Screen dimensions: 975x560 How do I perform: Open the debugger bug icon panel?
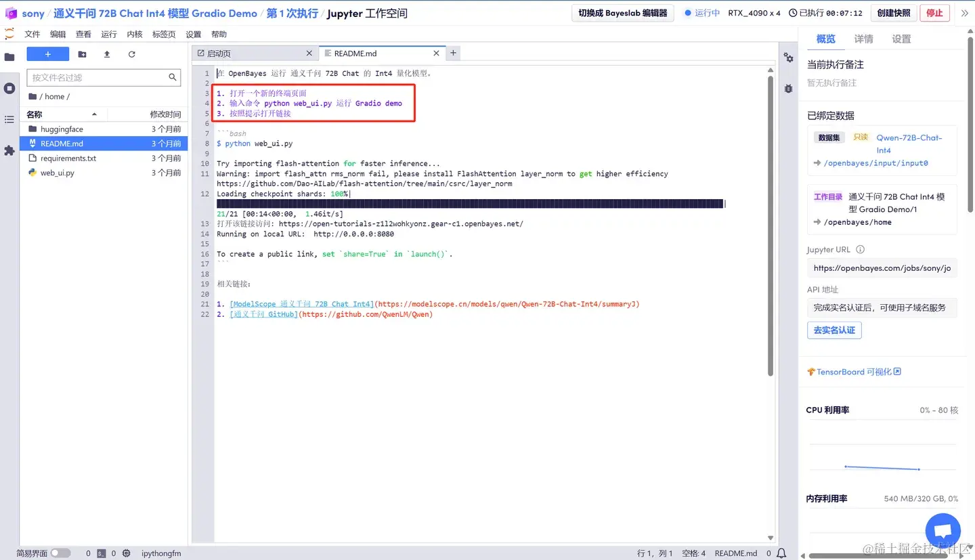point(789,88)
